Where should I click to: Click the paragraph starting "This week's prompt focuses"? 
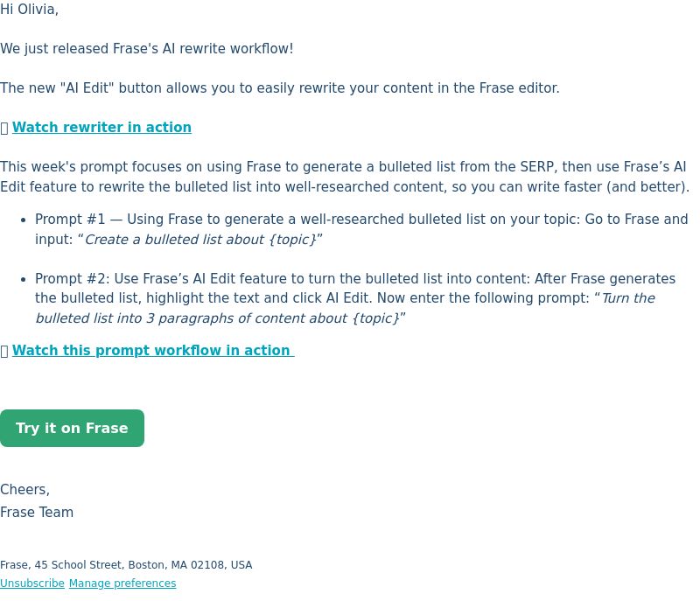[345, 177]
